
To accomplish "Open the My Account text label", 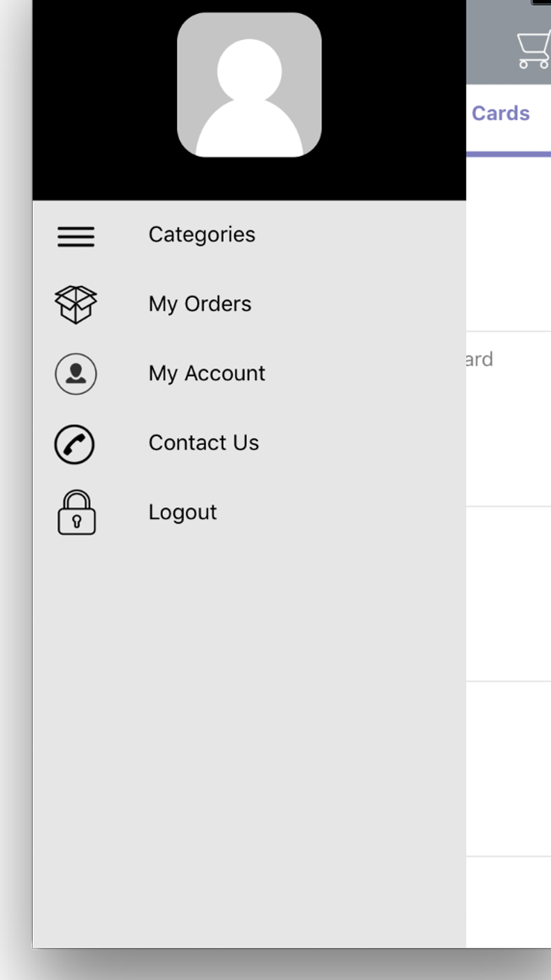I will [207, 374].
